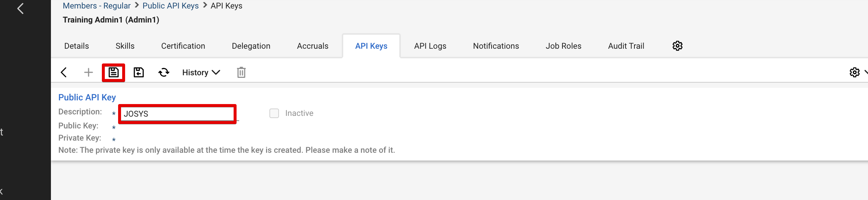Click the trash delete icon
This screenshot has height=200, width=868.
[241, 72]
